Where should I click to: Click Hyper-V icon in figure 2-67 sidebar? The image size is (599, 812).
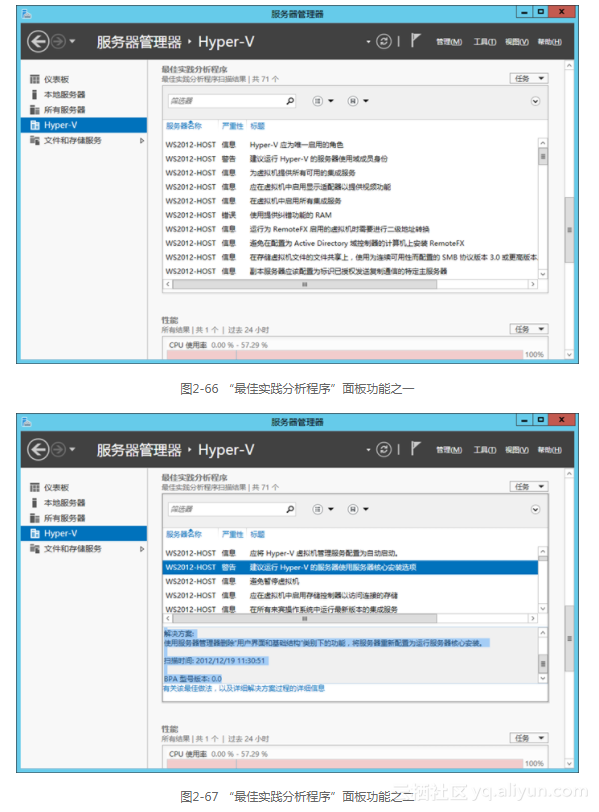(35, 533)
